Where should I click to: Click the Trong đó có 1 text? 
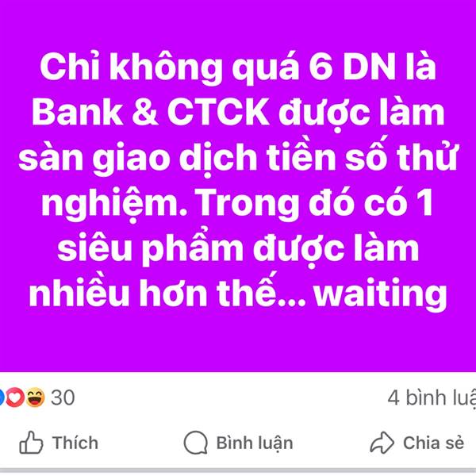(315, 202)
